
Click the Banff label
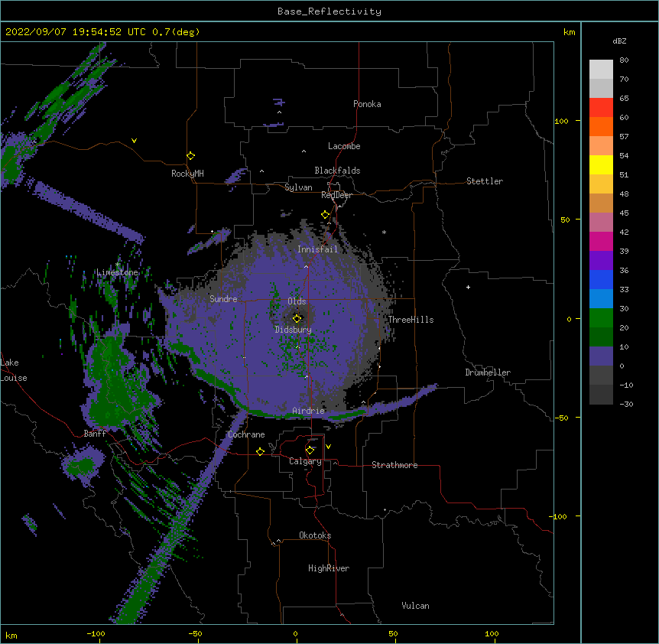coord(95,434)
